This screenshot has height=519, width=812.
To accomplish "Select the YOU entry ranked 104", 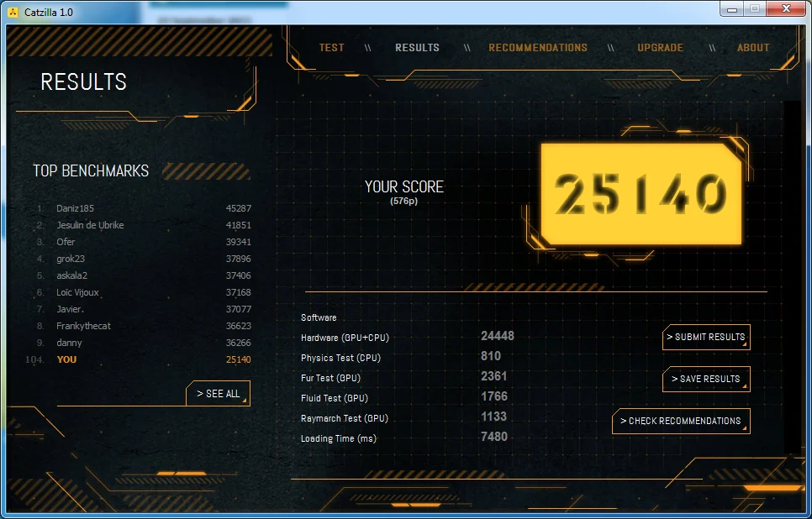I will pyautogui.click(x=138, y=359).
